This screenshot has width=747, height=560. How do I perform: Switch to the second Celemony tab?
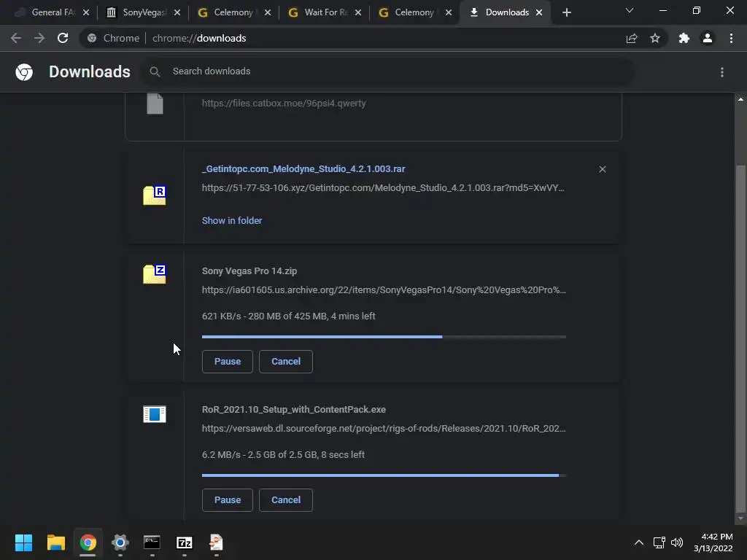click(x=414, y=12)
